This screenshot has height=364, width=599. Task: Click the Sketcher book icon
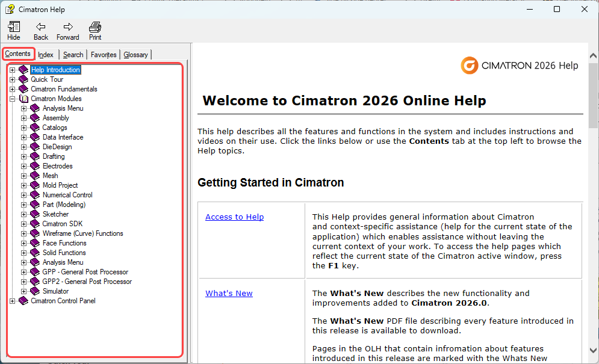point(35,214)
